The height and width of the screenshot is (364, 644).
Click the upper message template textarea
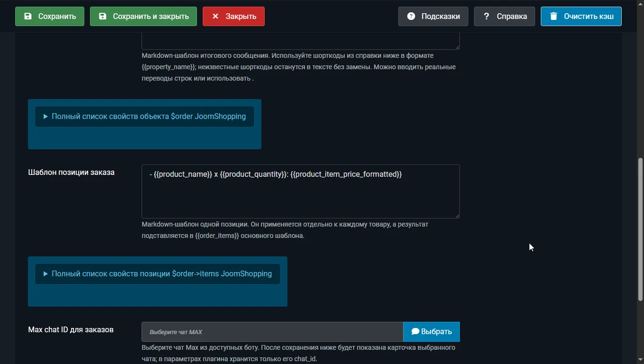point(301,41)
